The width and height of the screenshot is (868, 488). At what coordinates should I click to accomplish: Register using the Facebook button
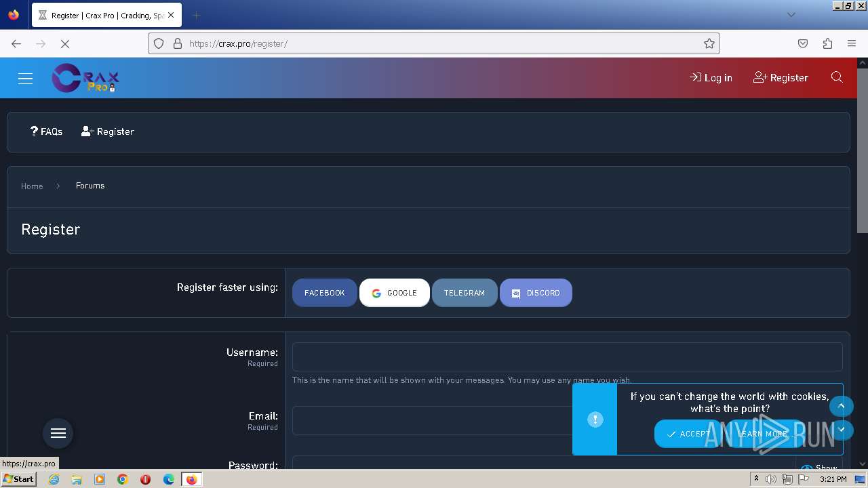click(x=324, y=293)
